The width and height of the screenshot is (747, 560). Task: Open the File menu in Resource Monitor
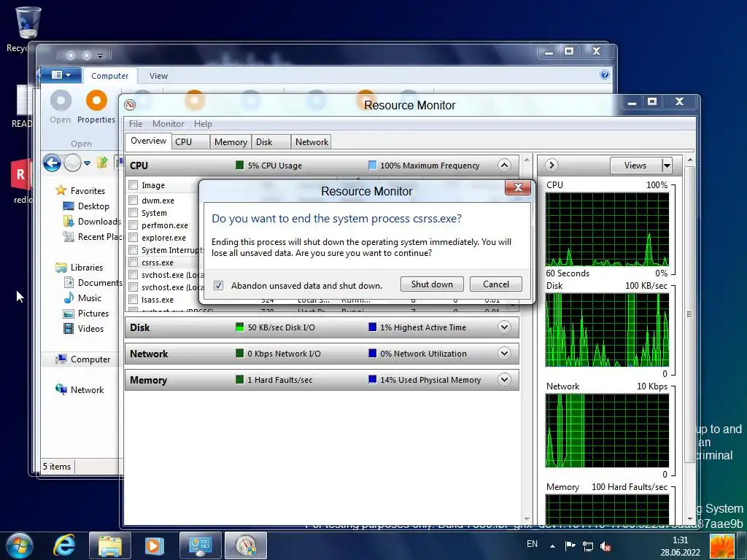(x=136, y=124)
